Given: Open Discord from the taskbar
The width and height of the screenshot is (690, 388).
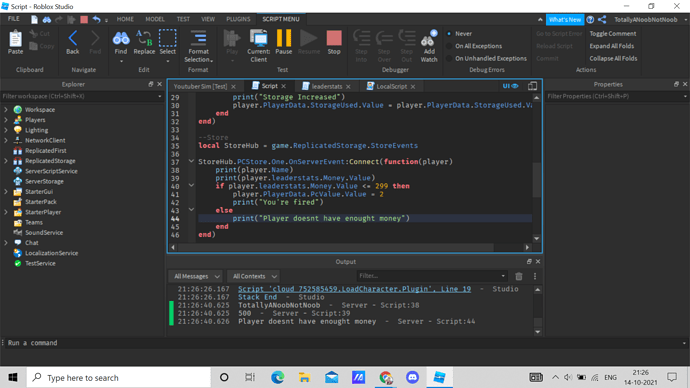Looking at the screenshot, I should click(x=412, y=377).
